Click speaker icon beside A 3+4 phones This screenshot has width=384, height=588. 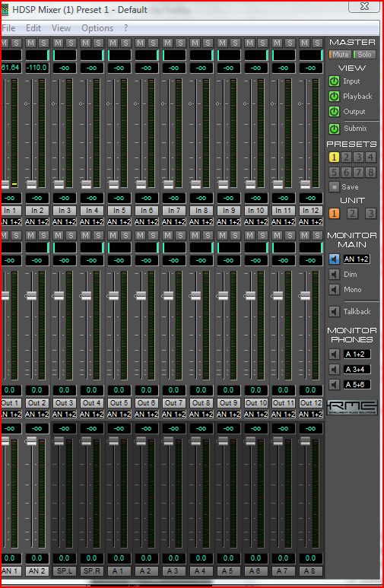coord(334,370)
